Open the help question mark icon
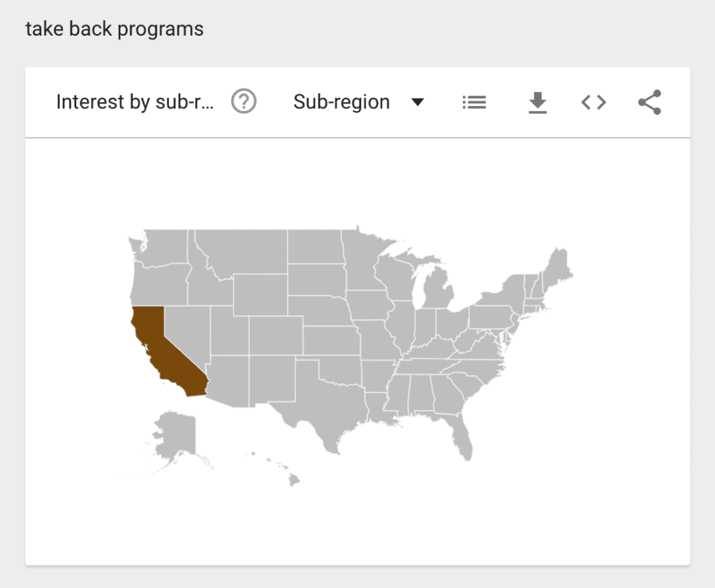This screenshot has width=715, height=588. 244,101
